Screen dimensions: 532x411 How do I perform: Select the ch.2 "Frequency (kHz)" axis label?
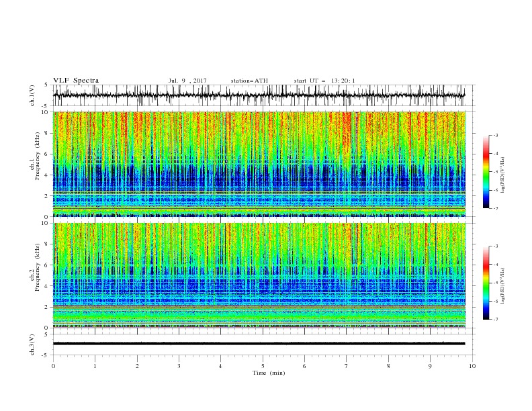38,267
